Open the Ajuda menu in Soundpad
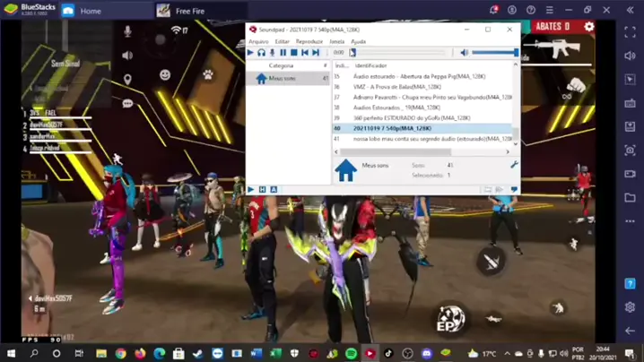The image size is (644, 362). coord(358,41)
